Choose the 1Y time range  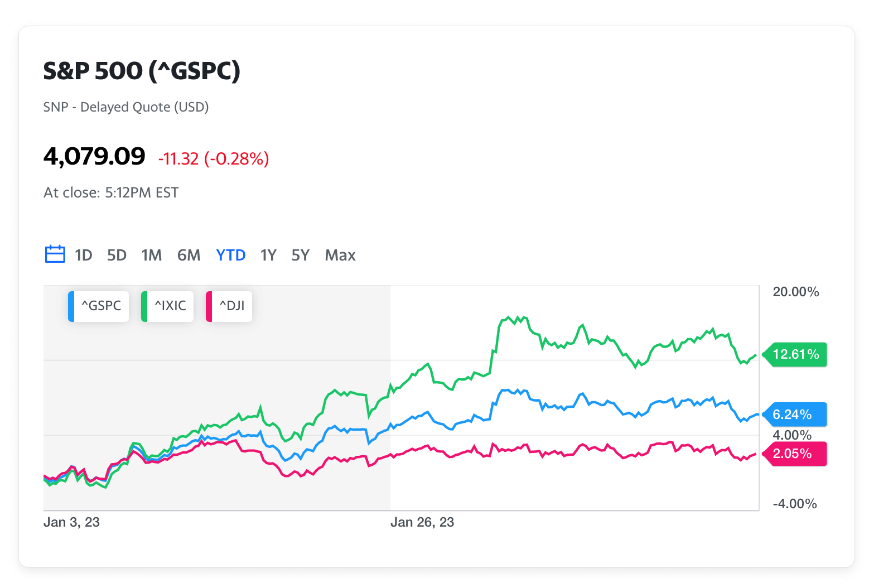[x=268, y=256]
